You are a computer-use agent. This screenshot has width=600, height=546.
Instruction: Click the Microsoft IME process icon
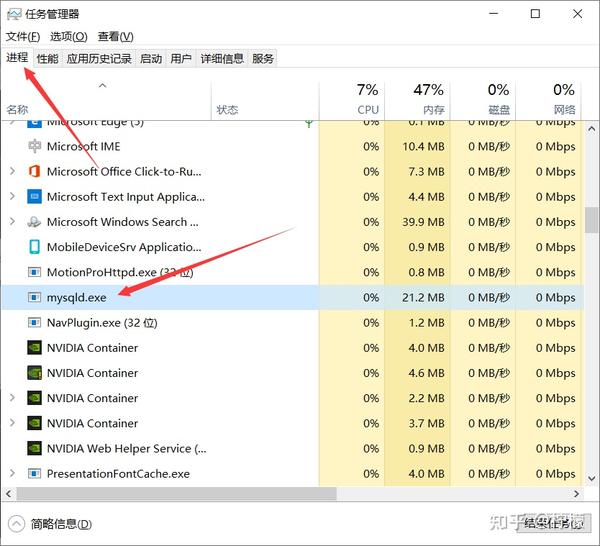click(x=34, y=146)
